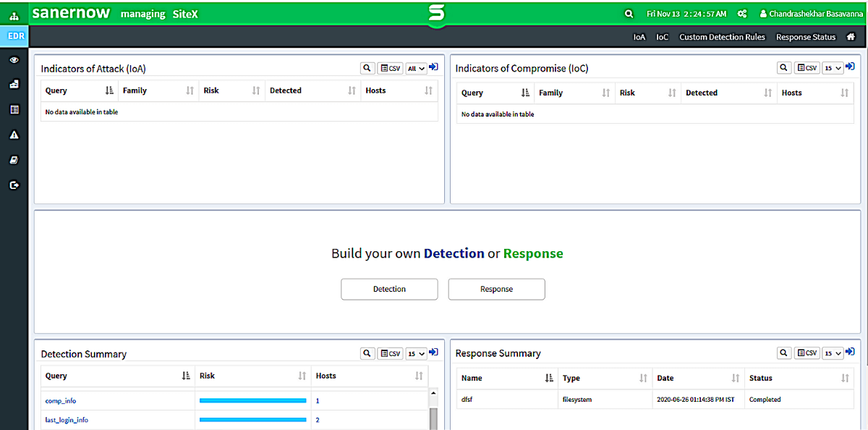This screenshot has width=868, height=430.
Task: Click the risk bar for last_login_info
Action: click(x=252, y=420)
